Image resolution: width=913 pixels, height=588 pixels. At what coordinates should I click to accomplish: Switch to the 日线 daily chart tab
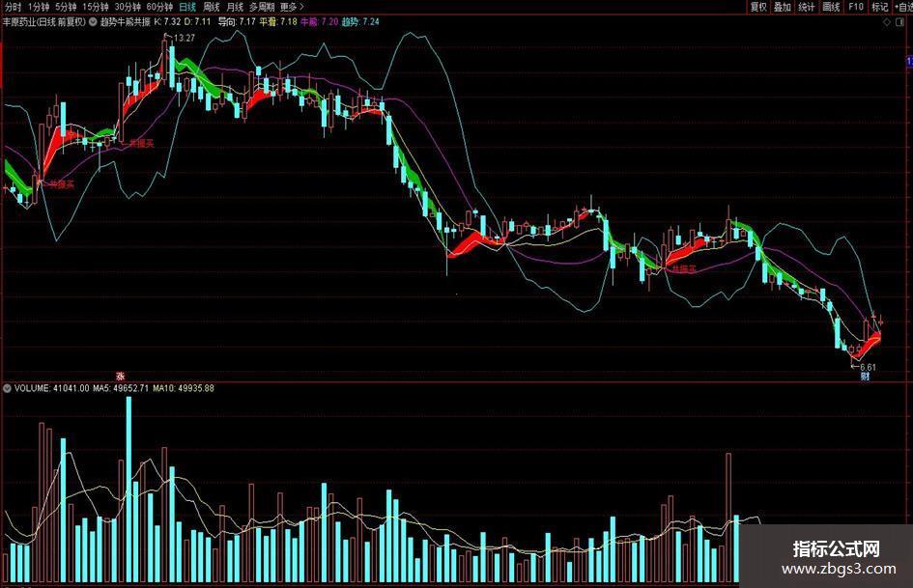pyautogui.click(x=186, y=7)
